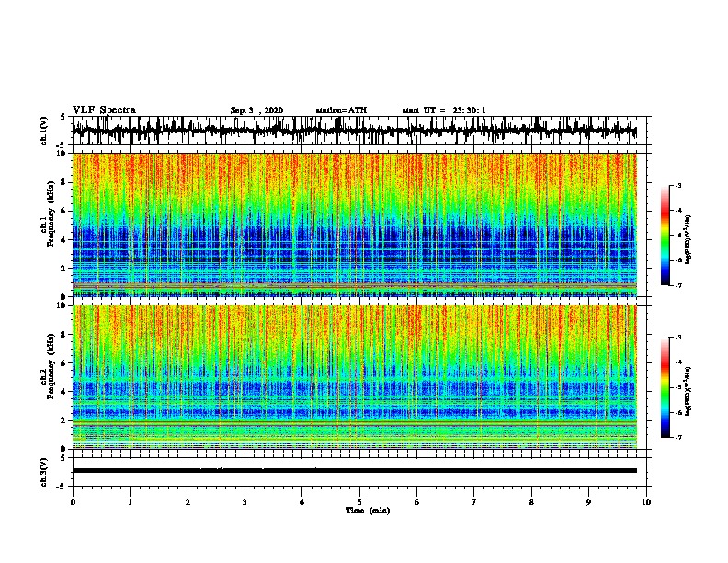Click the ch.1 spectrogram plot area
The image size is (728, 563).
(x=355, y=224)
